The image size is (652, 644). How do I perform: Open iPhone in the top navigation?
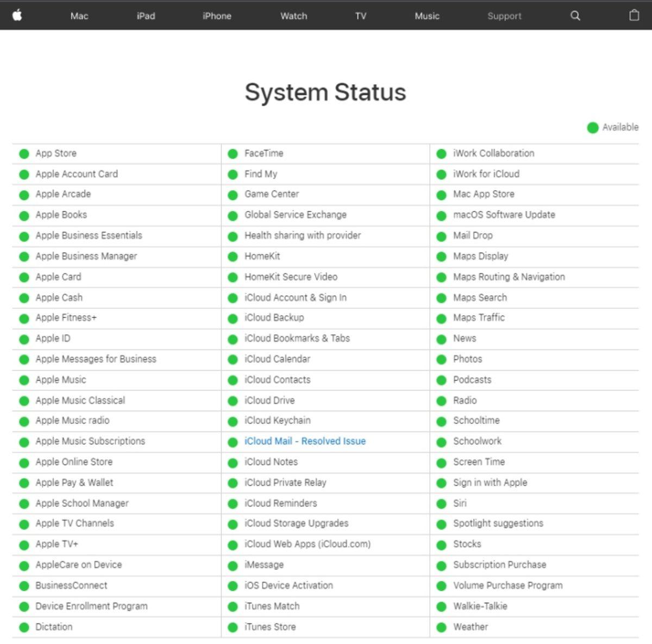(216, 16)
